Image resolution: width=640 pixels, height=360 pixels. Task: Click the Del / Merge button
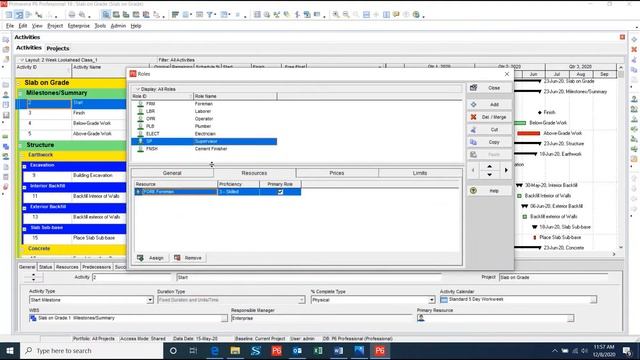(x=489, y=117)
